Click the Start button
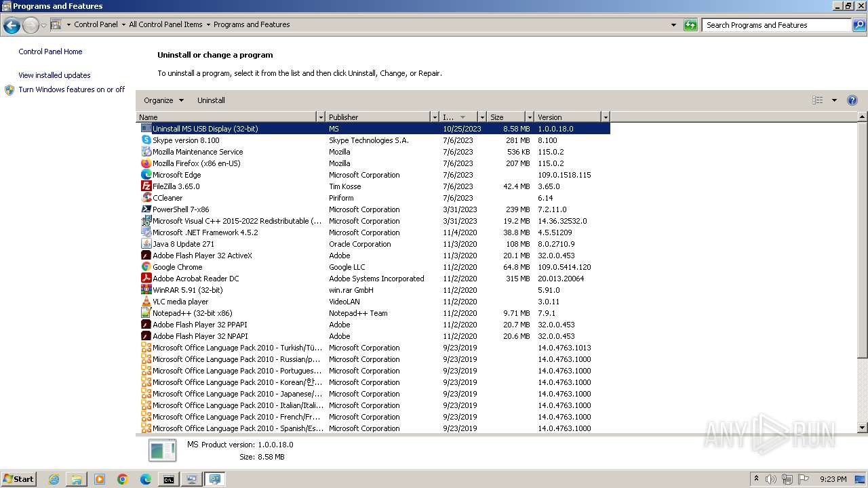The width and height of the screenshot is (868, 488). tap(18, 479)
